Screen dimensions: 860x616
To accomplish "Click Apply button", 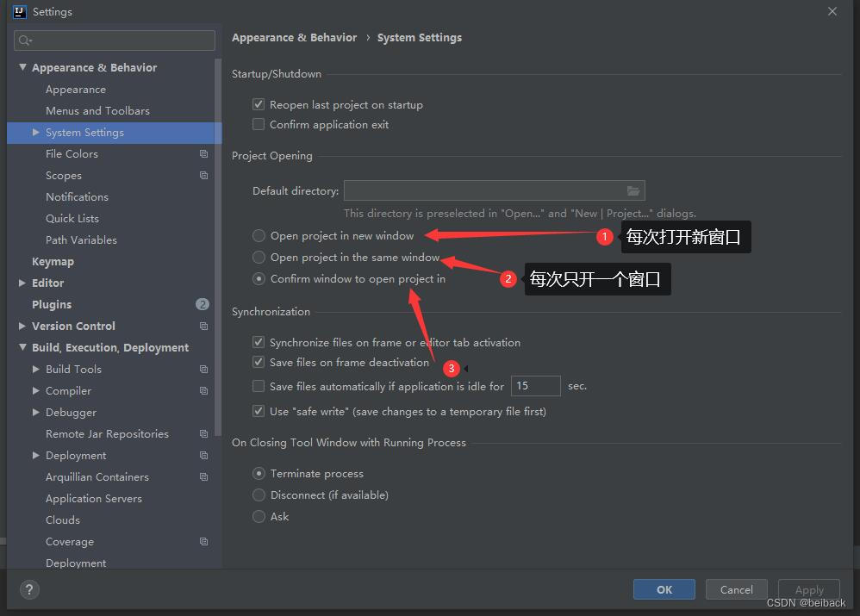I will [x=809, y=589].
